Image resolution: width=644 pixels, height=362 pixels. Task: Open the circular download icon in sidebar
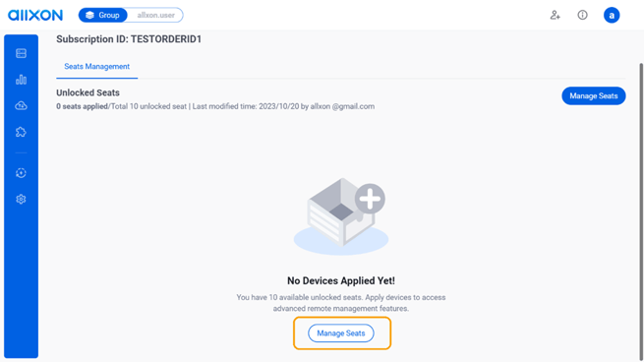(21, 173)
